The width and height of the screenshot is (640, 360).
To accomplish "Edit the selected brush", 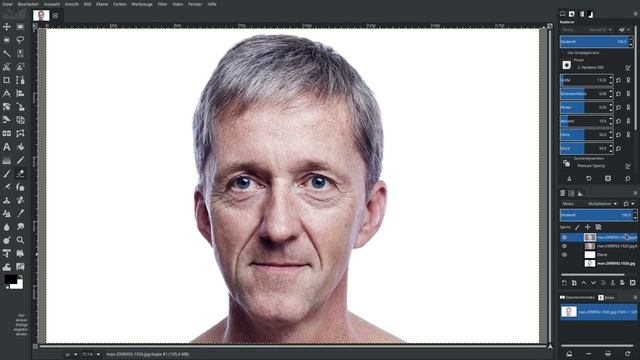I will [x=628, y=67].
